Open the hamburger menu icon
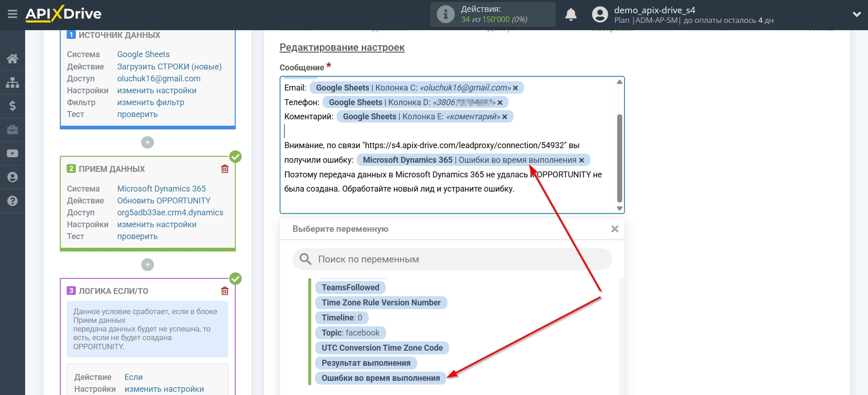868x395 pixels. point(12,14)
